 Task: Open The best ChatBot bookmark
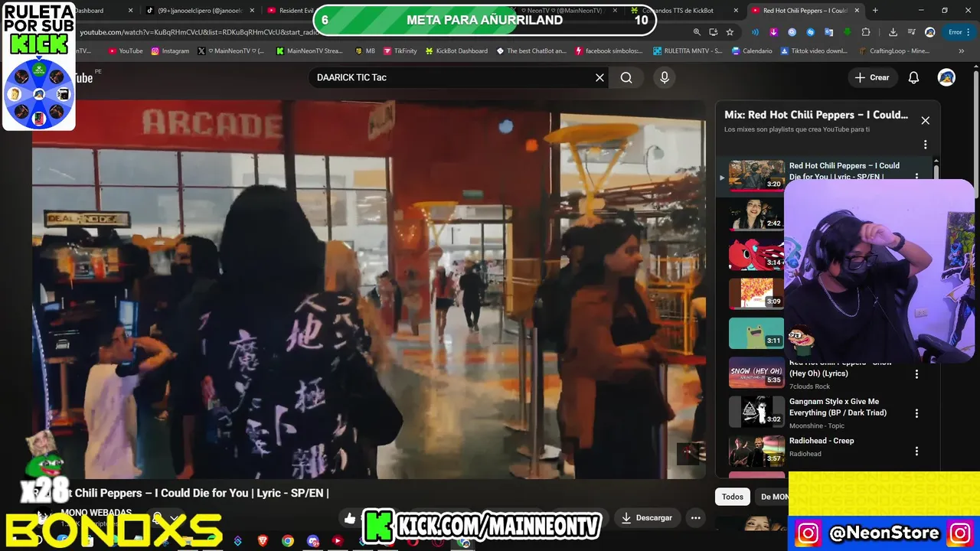tap(531, 51)
